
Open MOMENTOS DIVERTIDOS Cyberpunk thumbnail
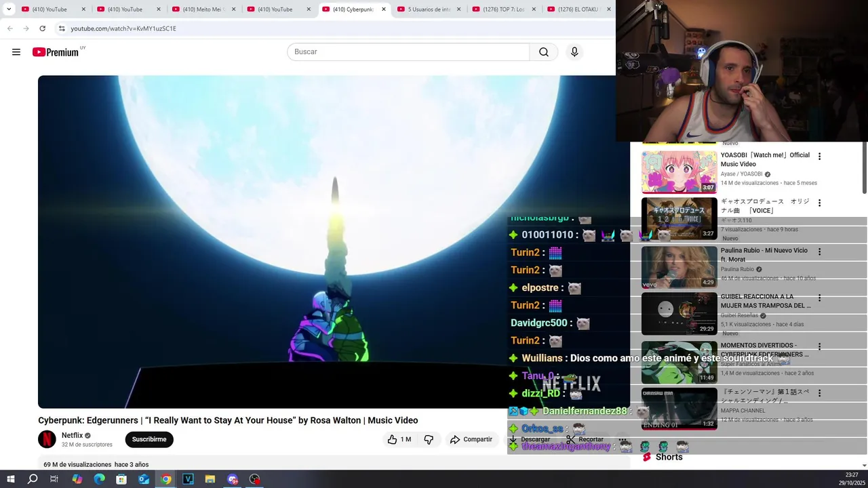click(679, 362)
